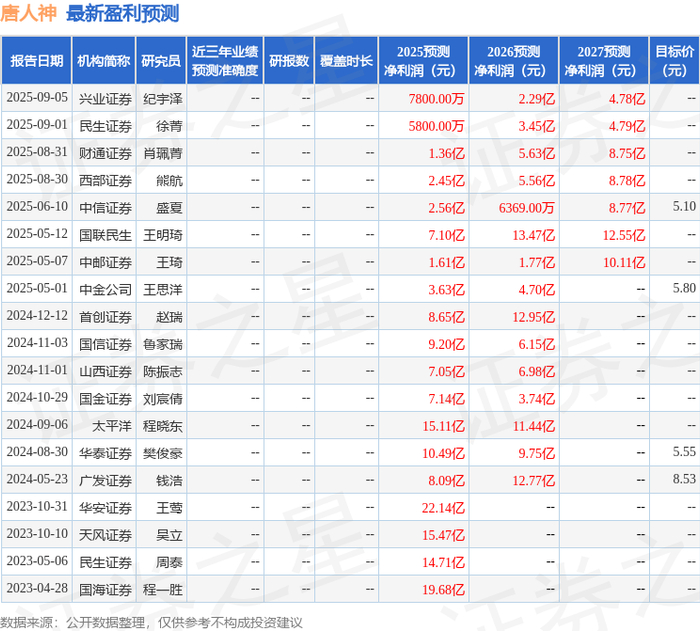Select the 华泰证券 institution cell

click(x=105, y=453)
